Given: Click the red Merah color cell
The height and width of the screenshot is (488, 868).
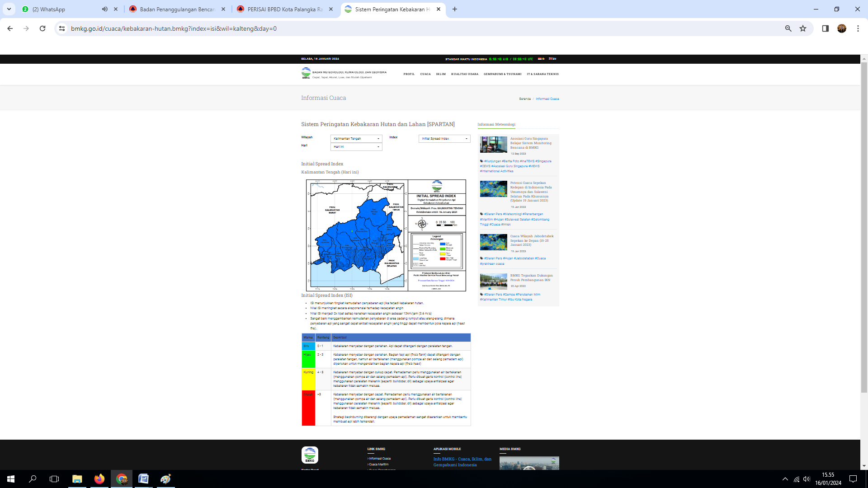Looking at the screenshot, I should (308, 408).
